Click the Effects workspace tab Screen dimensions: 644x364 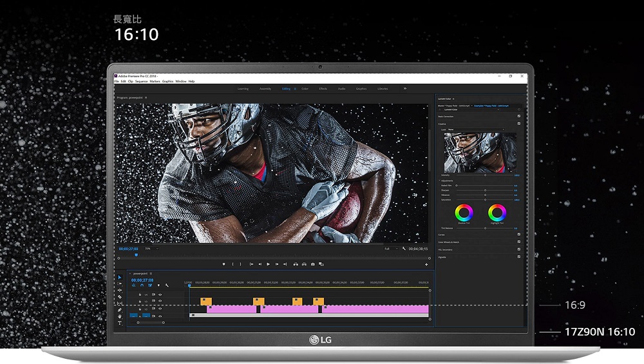click(323, 88)
